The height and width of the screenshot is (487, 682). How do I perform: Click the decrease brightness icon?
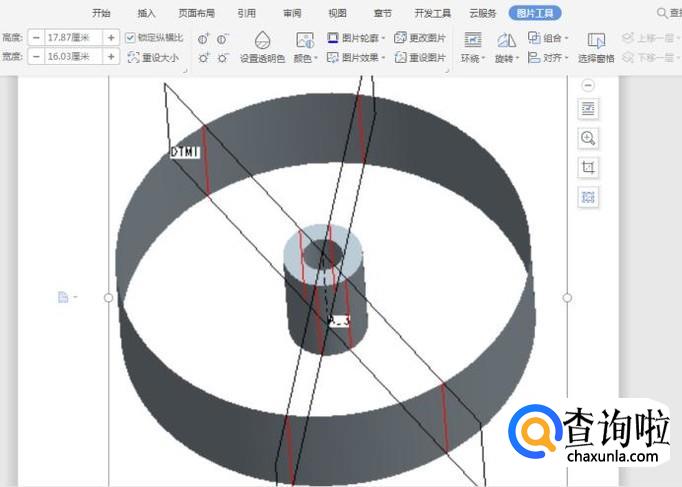tap(222, 58)
